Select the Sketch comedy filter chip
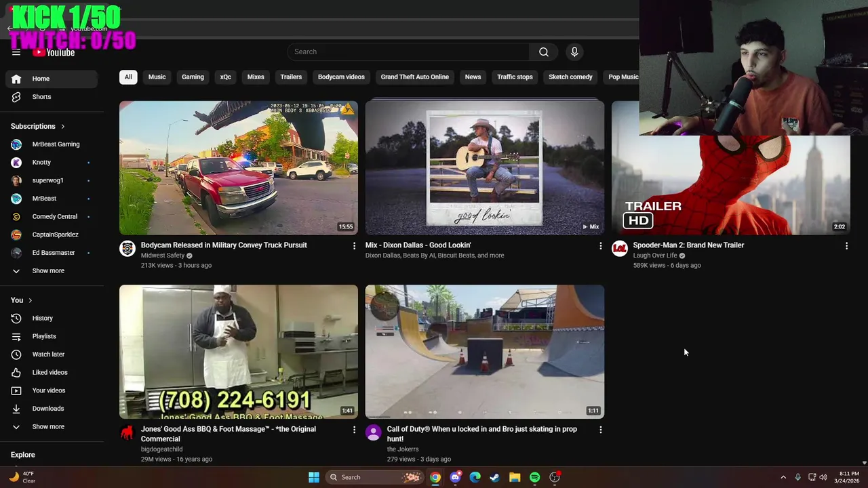The width and height of the screenshot is (868, 488). (x=570, y=77)
